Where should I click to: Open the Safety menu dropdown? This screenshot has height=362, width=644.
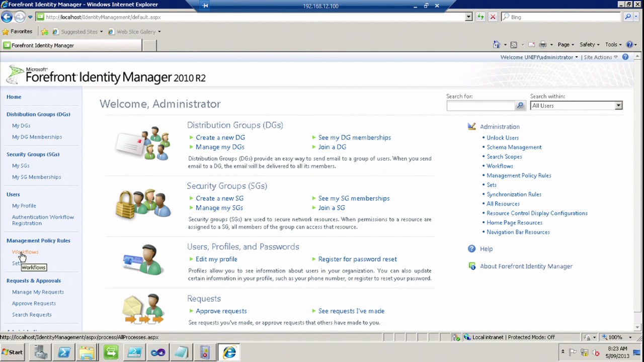click(x=589, y=45)
